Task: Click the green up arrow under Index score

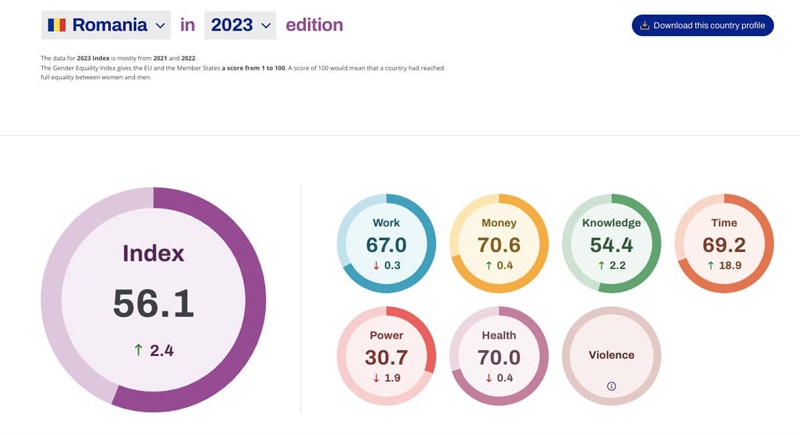Action: [x=138, y=352]
